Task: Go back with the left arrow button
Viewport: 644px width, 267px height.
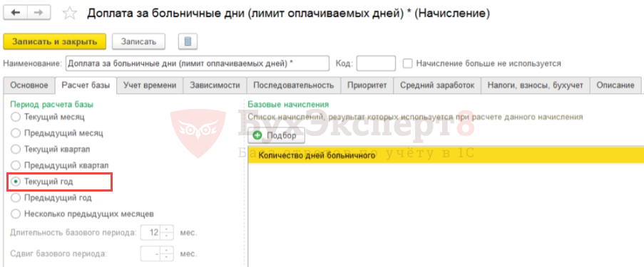Action: click(x=16, y=13)
